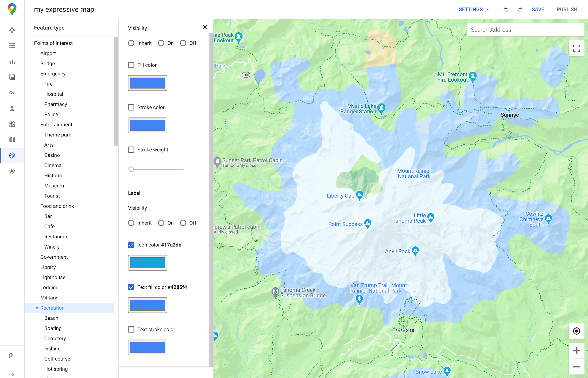
Task: Toggle the Fill color checkbox
Action: point(131,64)
